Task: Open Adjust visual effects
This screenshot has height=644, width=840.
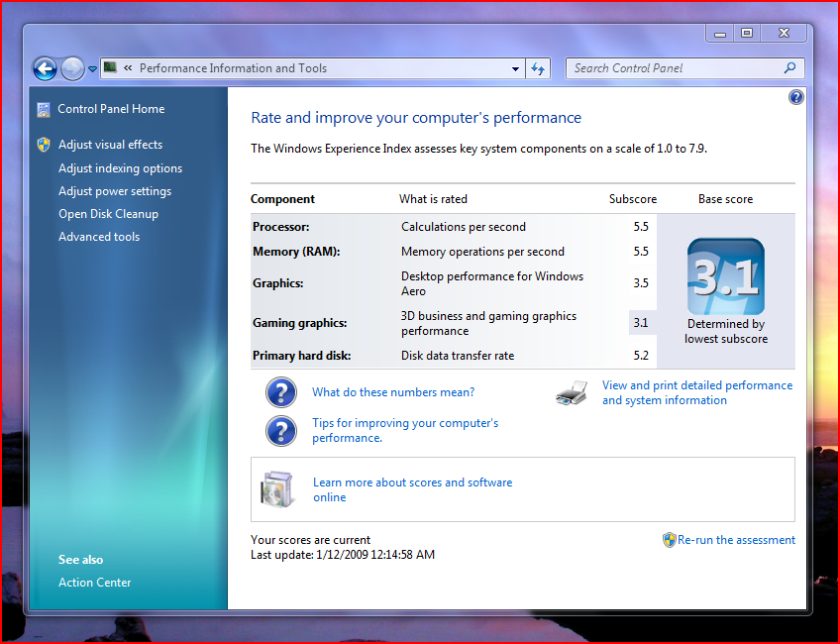Action: coord(110,145)
